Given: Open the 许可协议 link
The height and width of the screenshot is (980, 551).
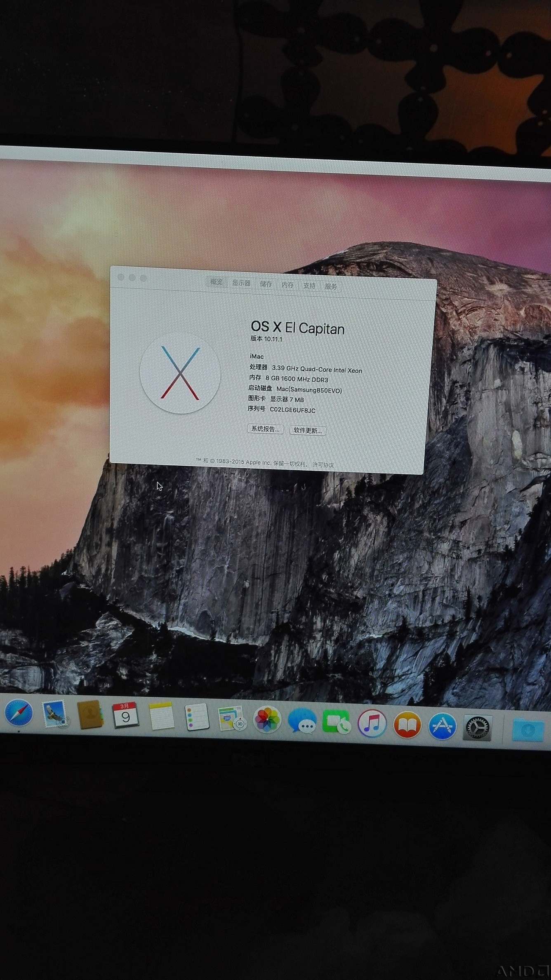Looking at the screenshot, I should (323, 464).
